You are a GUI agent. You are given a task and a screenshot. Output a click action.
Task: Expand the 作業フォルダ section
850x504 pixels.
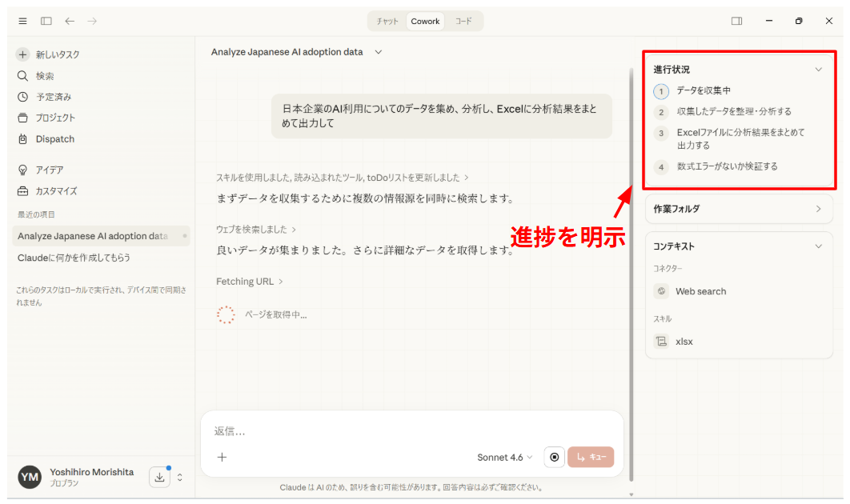pyautogui.click(x=818, y=209)
